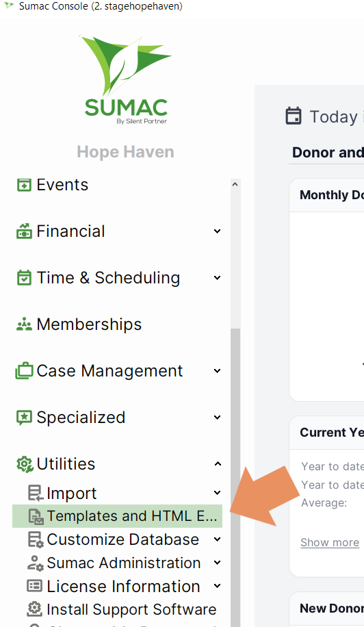Expand the Financial menu chevron
Screen dimensions: 364x627
click(217, 231)
